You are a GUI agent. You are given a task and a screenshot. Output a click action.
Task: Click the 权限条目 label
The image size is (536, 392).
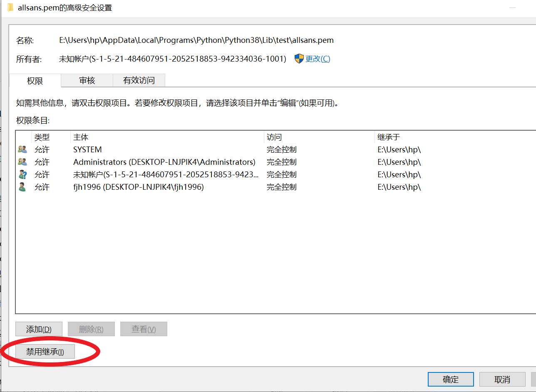(x=33, y=120)
